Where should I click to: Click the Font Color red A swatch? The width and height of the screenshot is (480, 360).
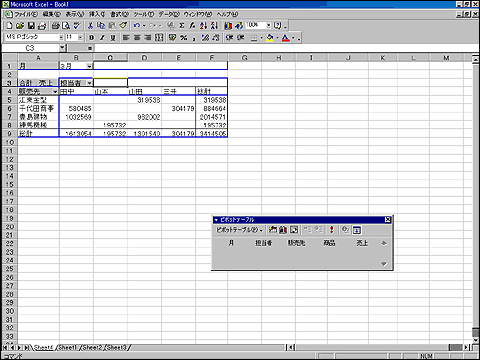pyautogui.click(x=286, y=38)
